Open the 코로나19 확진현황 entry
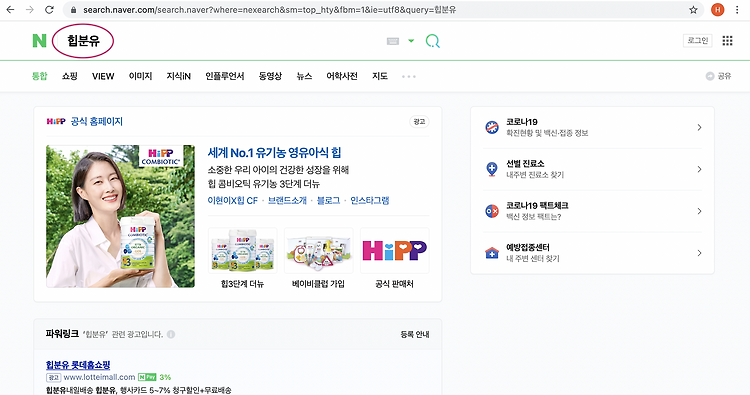The height and width of the screenshot is (395, 750). click(592, 127)
